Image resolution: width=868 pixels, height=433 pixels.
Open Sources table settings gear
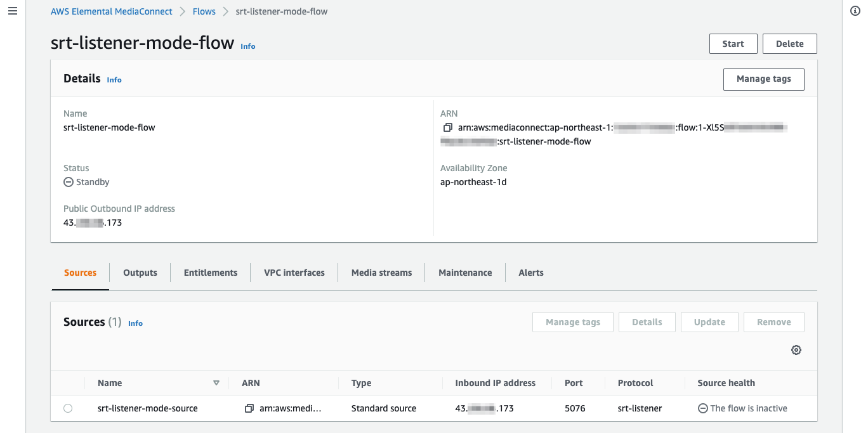pyautogui.click(x=796, y=350)
